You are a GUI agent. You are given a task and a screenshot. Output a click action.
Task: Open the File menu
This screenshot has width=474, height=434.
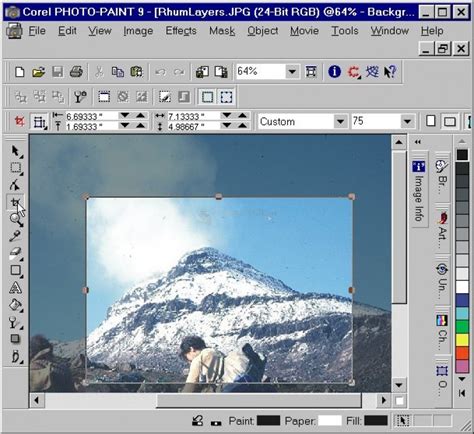pos(37,31)
